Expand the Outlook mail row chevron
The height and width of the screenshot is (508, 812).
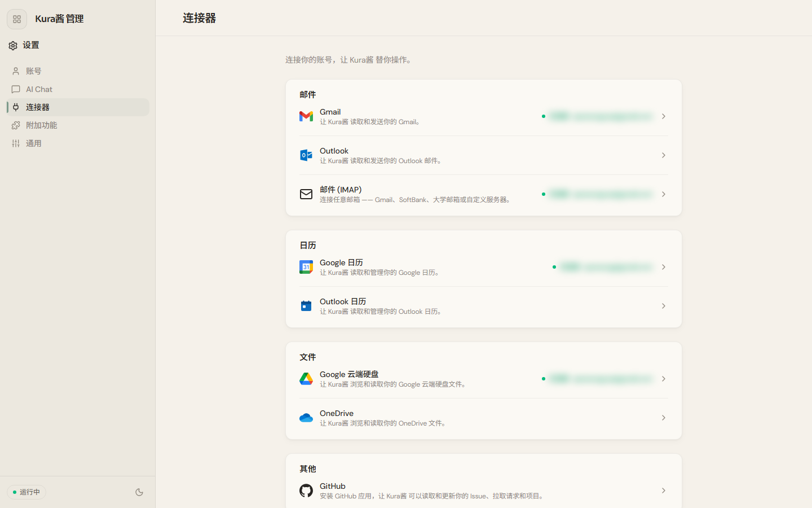pyautogui.click(x=664, y=155)
